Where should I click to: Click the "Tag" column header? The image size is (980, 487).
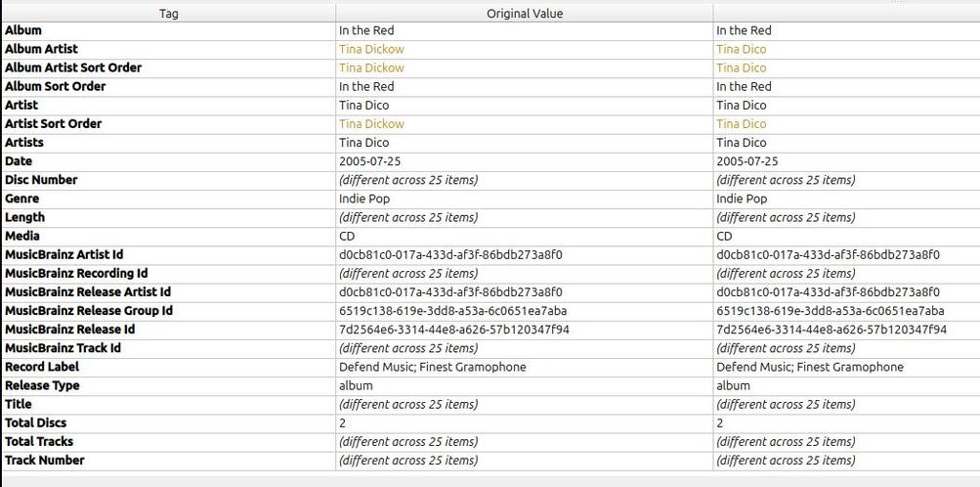(168, 14)
